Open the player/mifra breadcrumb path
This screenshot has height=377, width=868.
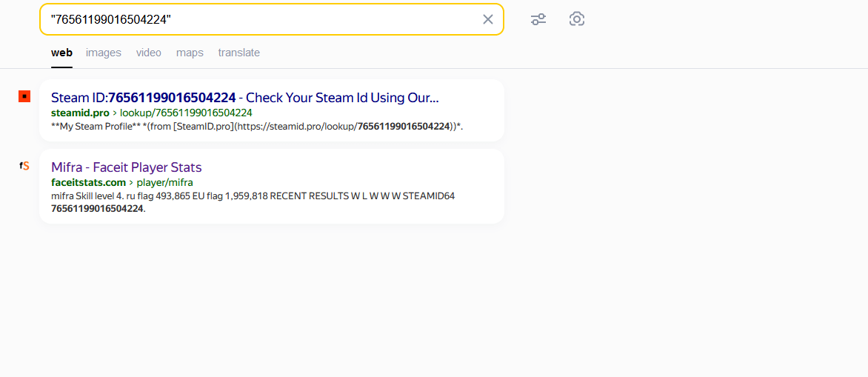tap(164, 182)
